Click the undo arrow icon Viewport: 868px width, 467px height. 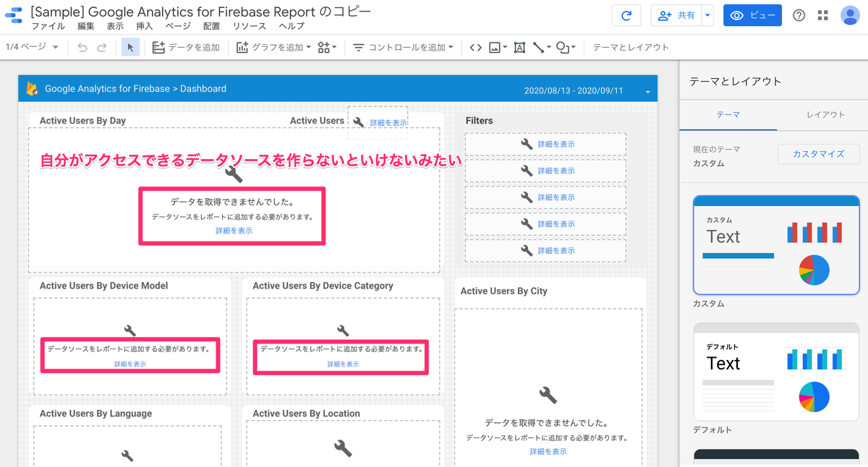82,48
